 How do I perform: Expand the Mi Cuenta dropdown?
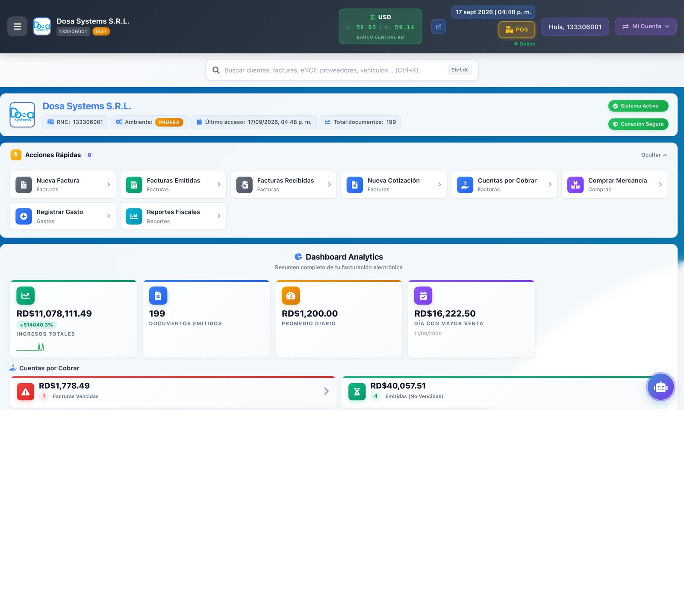click(x=646, y=26)
